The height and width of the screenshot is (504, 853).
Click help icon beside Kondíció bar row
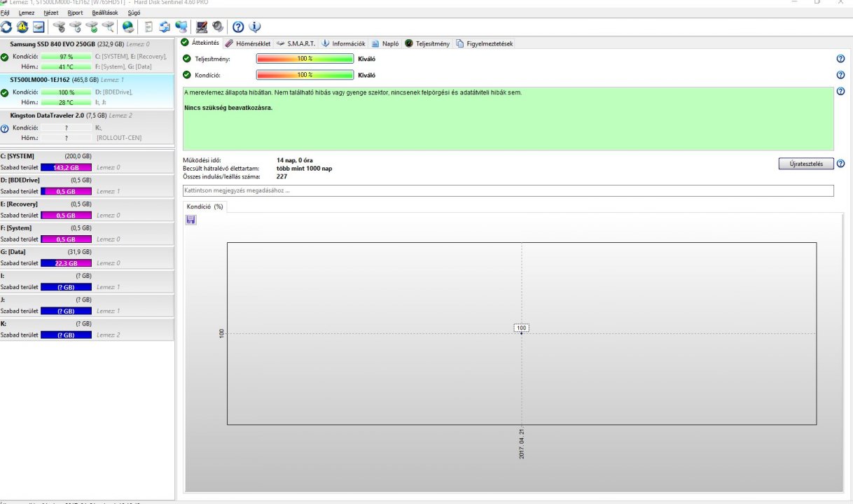coord(840,75)
